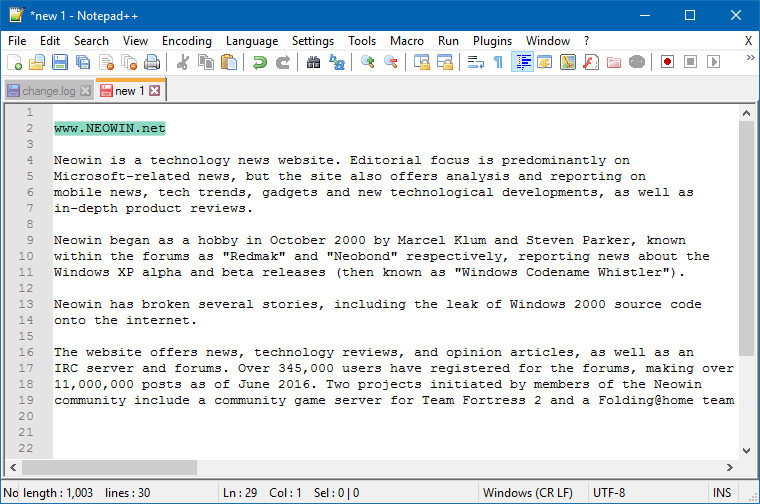Open the Search menu
The height and width of the screenshot is (504, 760).
tap(91, 41)
